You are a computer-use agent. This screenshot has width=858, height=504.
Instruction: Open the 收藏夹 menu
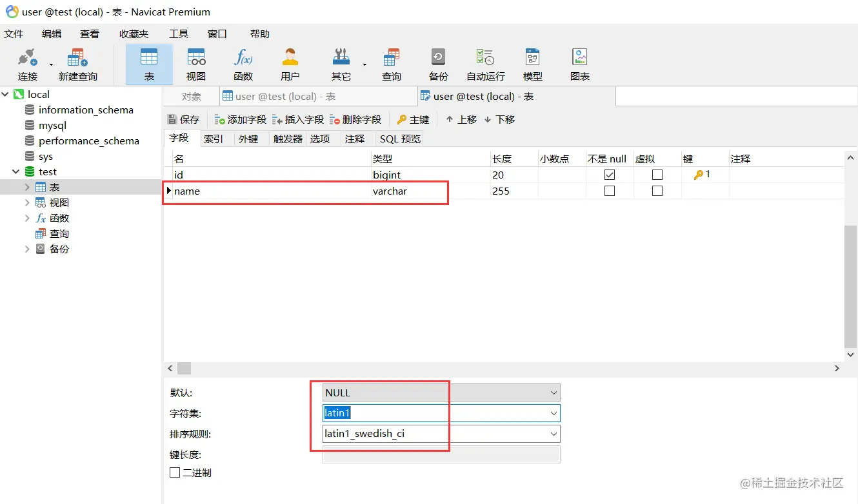(x=134, y=34)
